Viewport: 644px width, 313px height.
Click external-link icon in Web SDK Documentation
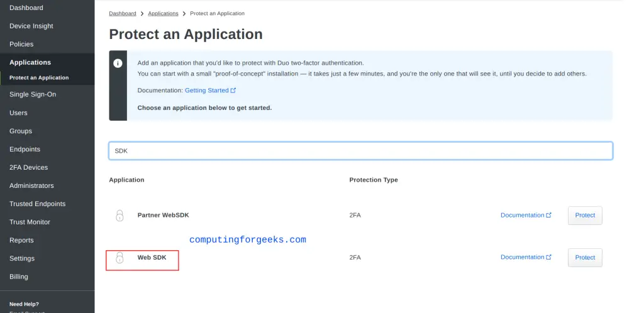(x=548, y=257)
